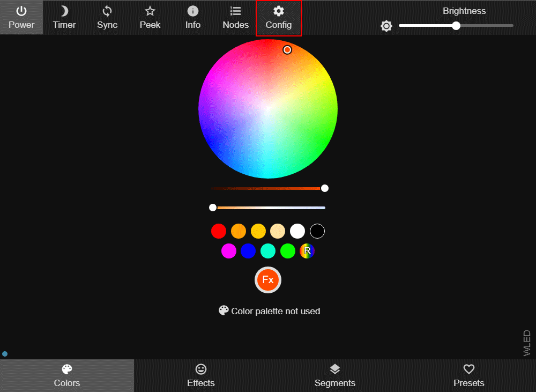Screen dimensions: 536x392
Task: Show the Nodes list
Action: (x=235, y=18)
